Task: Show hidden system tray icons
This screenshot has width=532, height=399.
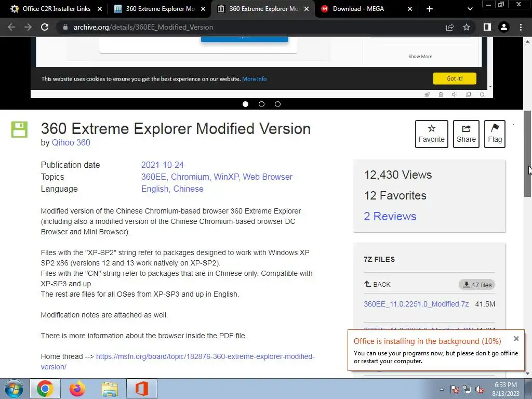Action: (x=442, y=389)
